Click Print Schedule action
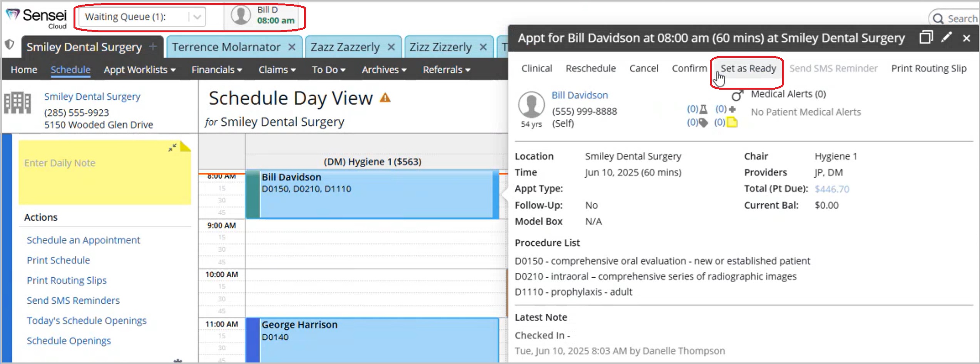Viewport: 980px width, 364px height. [58, 260]
